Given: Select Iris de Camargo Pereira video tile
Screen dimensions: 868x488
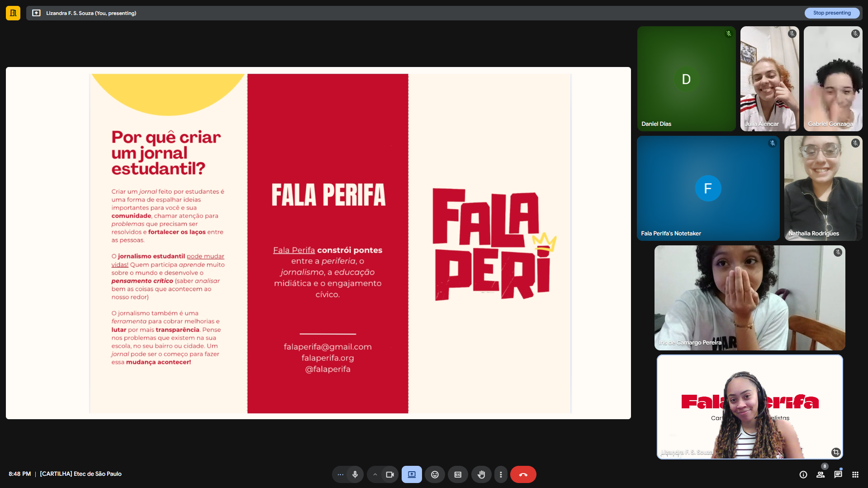Looking at the screenshot, I should point(749,298).
